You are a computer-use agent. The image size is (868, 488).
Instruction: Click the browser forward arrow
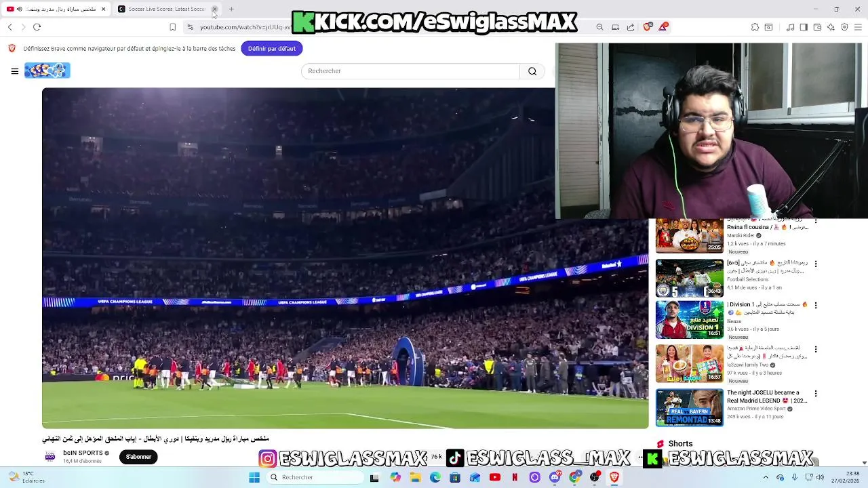(23, 27)
